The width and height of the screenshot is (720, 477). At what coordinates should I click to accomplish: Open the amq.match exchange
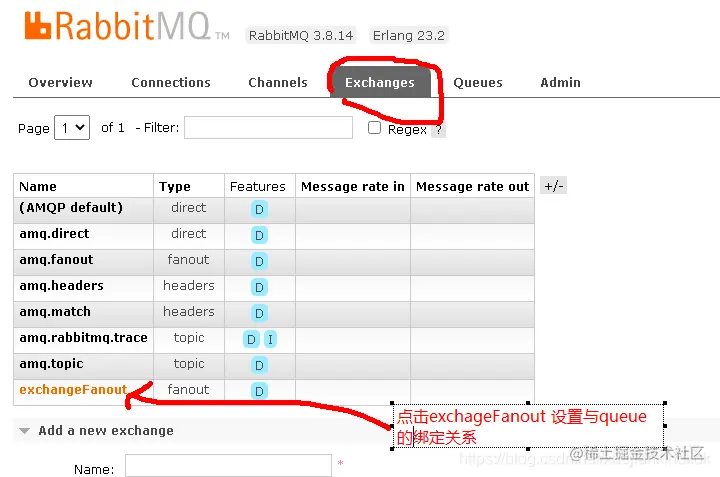pyautogui.click(x=55, y=312)
